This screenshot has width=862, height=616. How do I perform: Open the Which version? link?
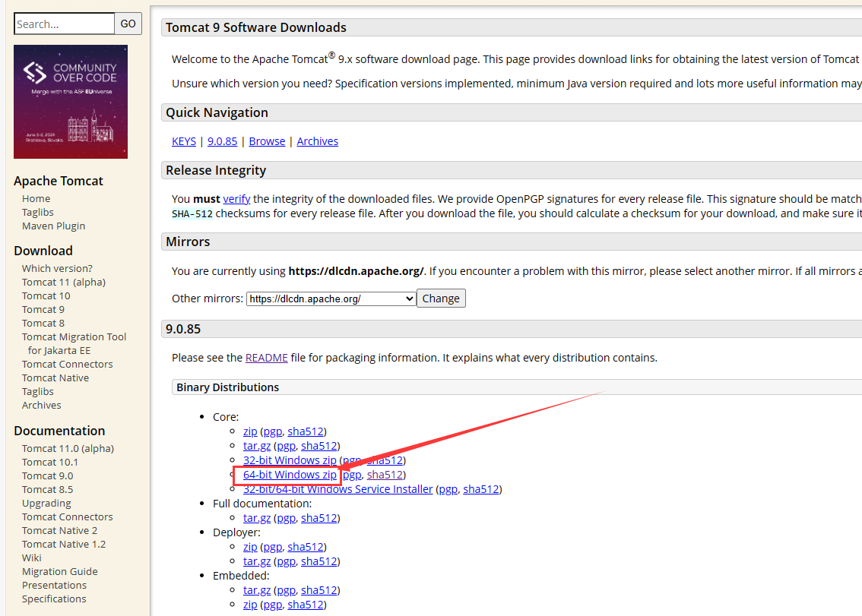(x=57, y=268)
